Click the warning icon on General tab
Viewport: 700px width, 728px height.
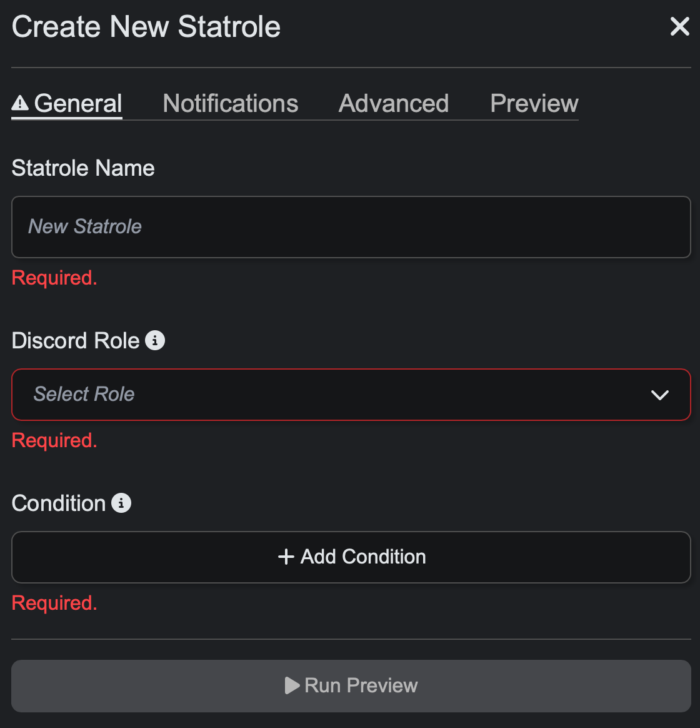click(x=20, y=103)
